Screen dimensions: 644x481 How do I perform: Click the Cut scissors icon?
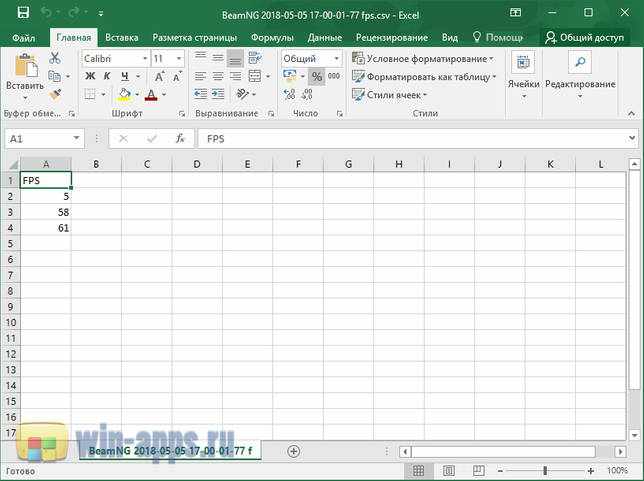tap(55, 58)
